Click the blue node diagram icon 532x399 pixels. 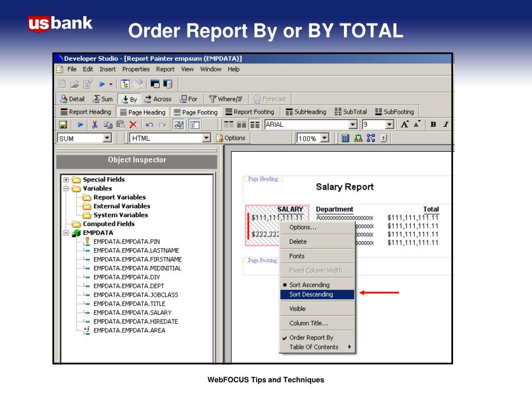click(371, 138)
